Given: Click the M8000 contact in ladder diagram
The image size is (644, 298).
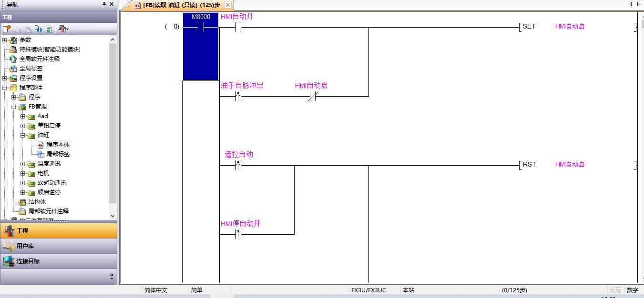Looking at the screenshot, I should pos(201,28).
